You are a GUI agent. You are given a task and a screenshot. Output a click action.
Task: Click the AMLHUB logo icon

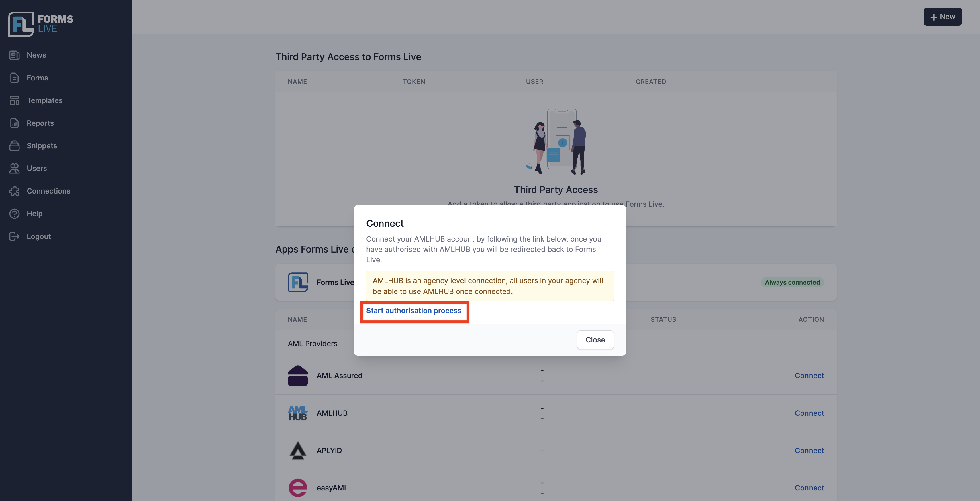[297, 413]
